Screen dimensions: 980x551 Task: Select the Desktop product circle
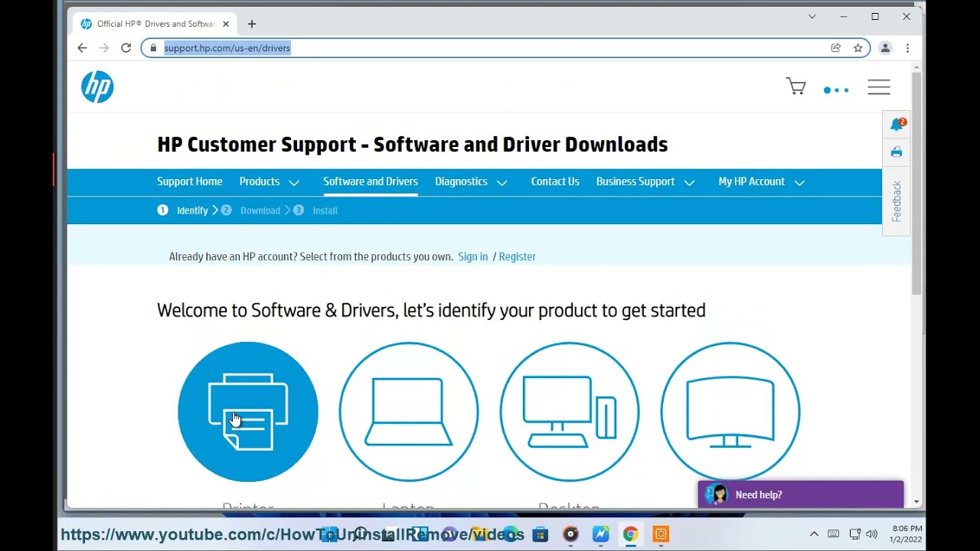tap(570, 412)
